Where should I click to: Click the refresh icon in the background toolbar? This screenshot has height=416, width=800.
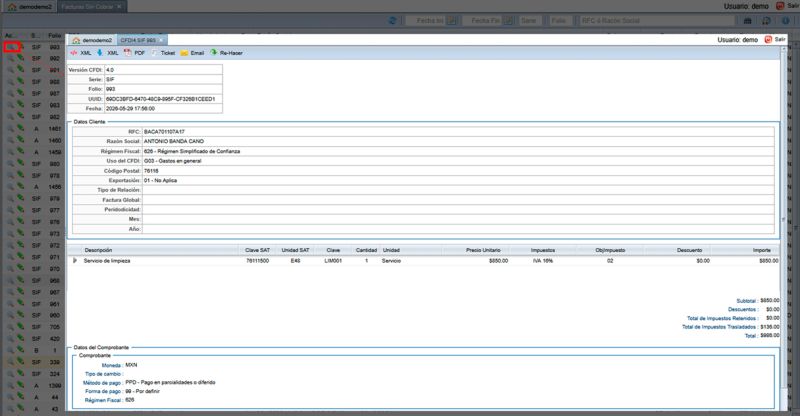[x=392, y=20]
